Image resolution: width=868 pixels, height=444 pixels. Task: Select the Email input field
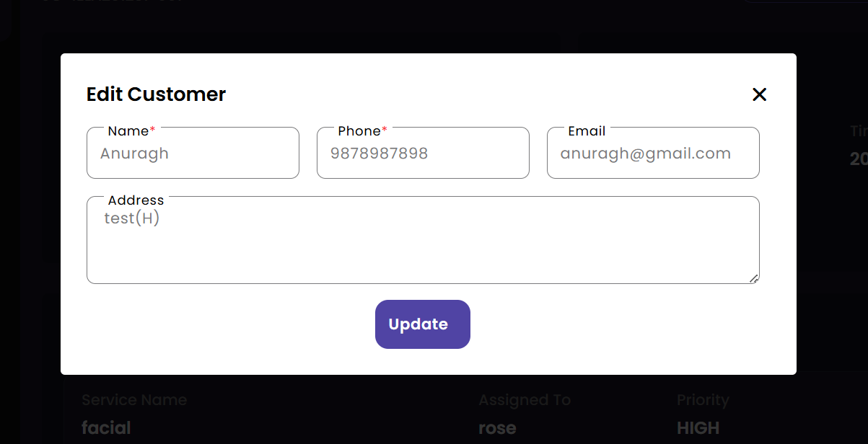tap(653, 154)
